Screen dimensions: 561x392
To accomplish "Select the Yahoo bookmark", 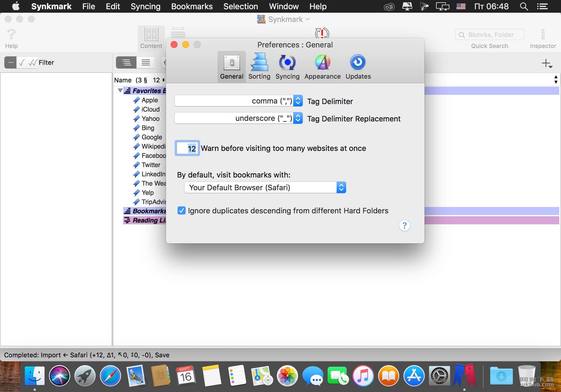I will click(150, 119).
